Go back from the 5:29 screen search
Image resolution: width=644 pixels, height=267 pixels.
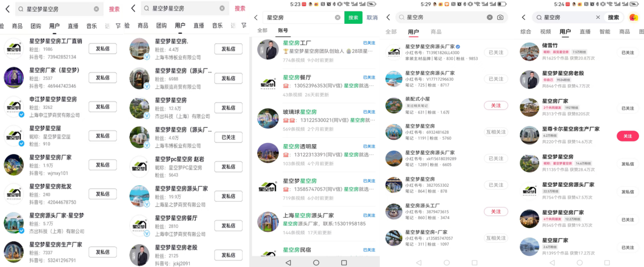388,17
